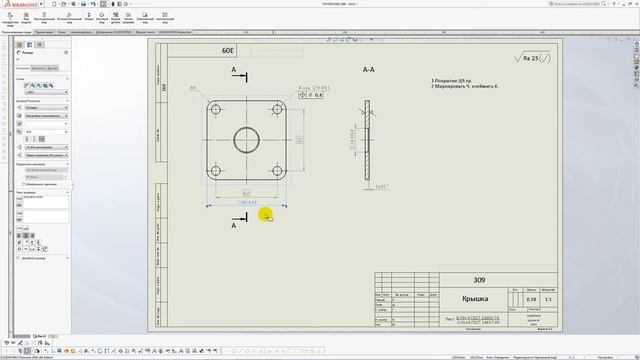Open the style selection dropdown
This screenshot has height=360, width=640.
tap(47, 92)
